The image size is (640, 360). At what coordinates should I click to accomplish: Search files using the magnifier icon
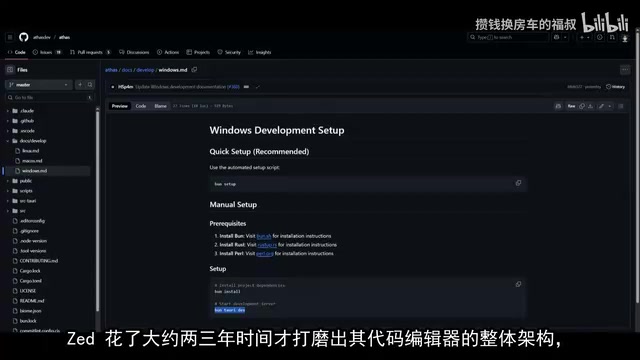tap(90, 84)
